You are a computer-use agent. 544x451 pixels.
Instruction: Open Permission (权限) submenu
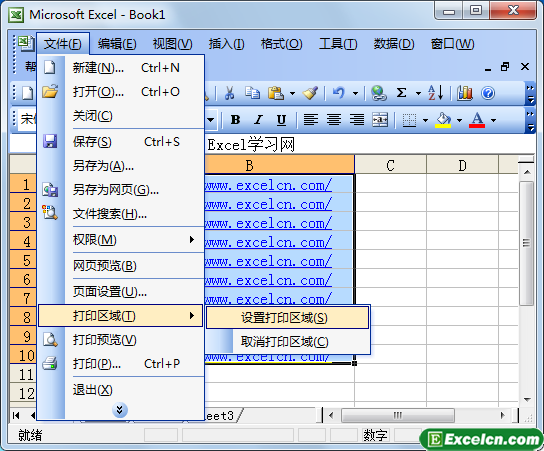121,240
